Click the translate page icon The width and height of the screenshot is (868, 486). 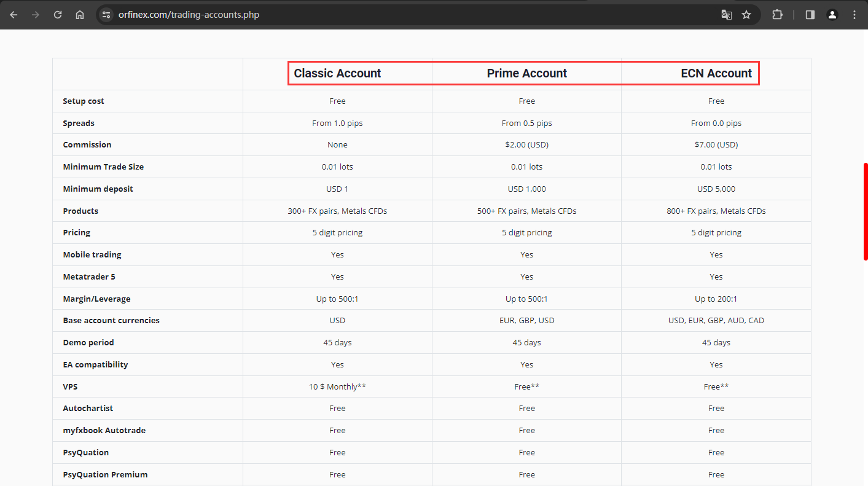coord(726,15)
